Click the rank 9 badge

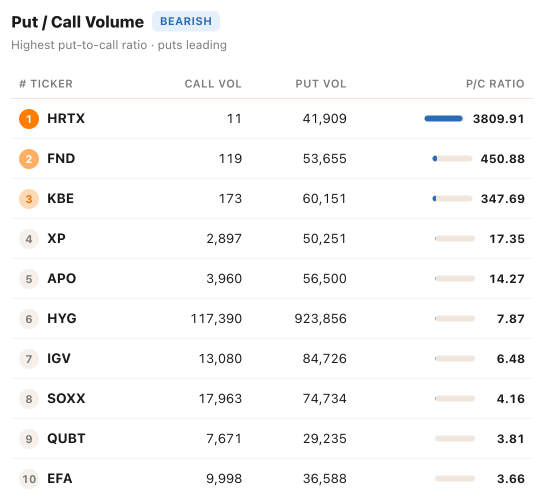[29, 439]
